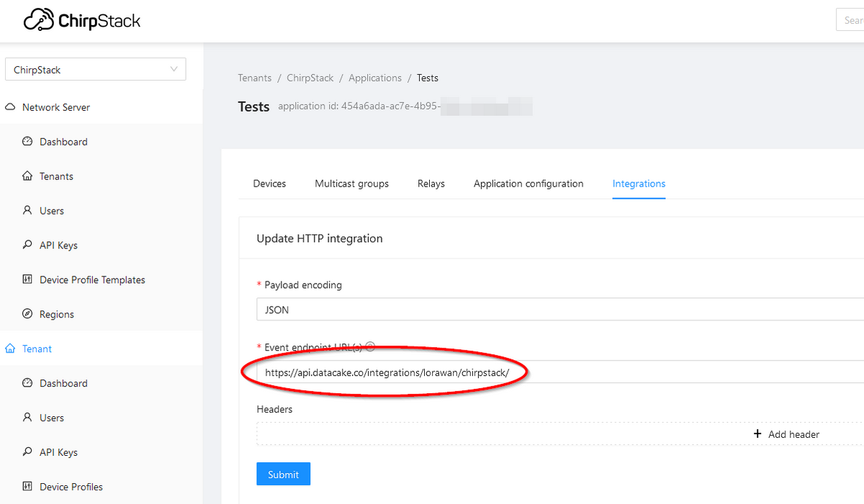Switch to the Devices tab
The image size is (864, 504).
click(x=269, y=184)
